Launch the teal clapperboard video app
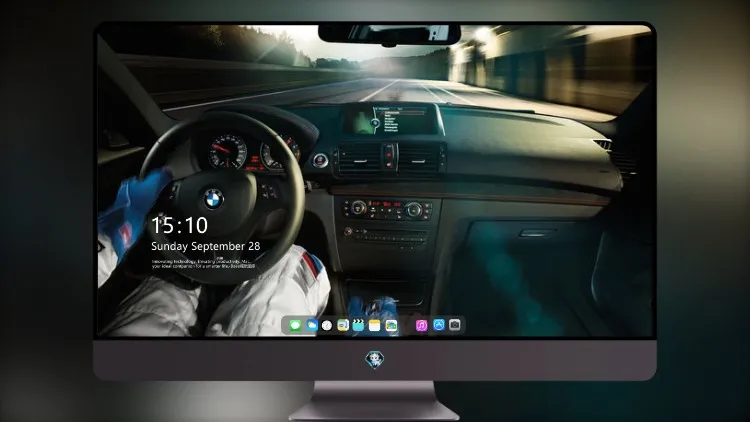750x422 pixels. 358,325
